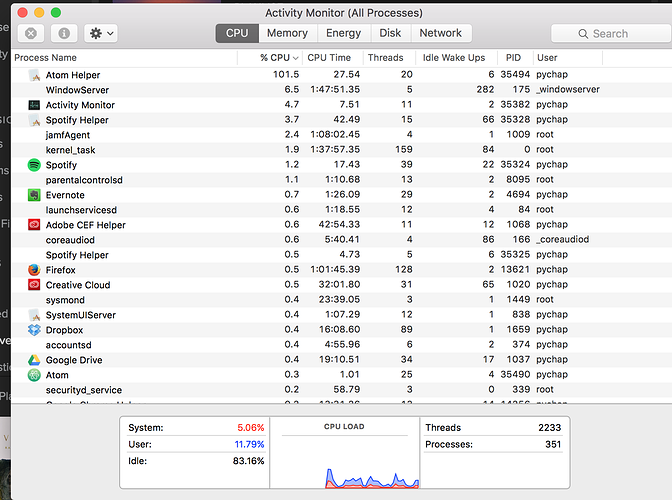
Task: Select the accountsd process row
Action: [342, 345]
